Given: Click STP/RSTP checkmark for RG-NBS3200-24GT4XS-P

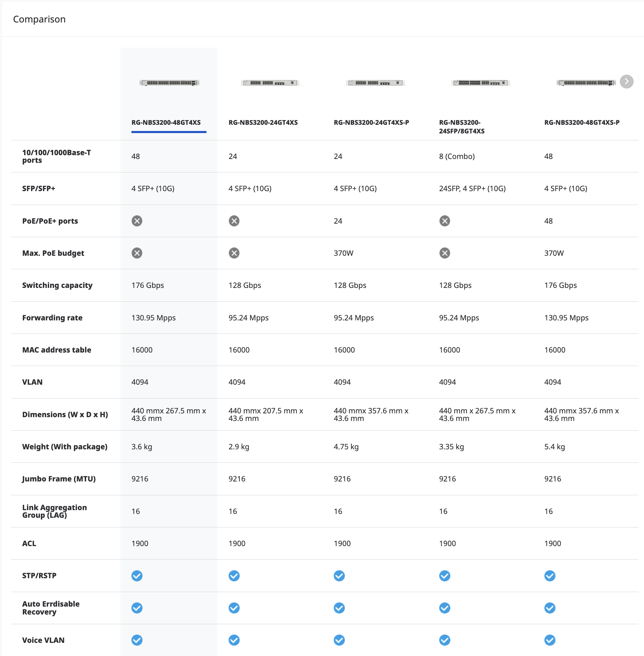Looking at the screenshot, I should (339, 576).
